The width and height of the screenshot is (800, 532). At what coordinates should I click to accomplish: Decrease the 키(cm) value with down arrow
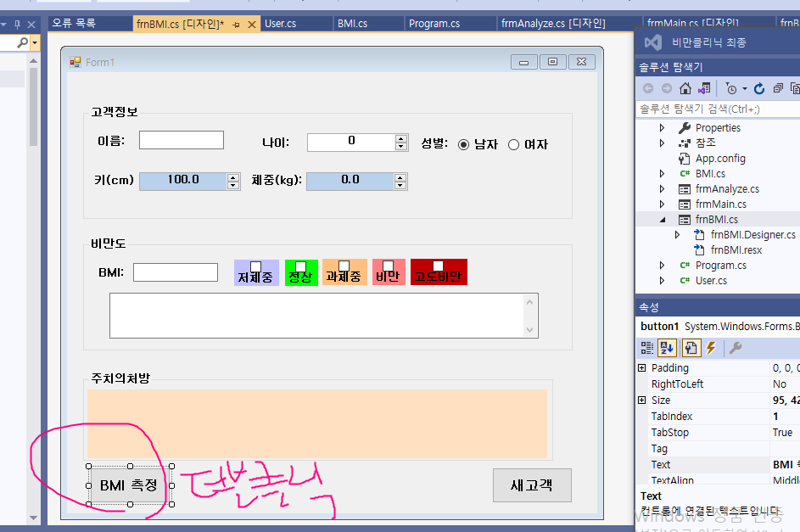pos(233,186)
